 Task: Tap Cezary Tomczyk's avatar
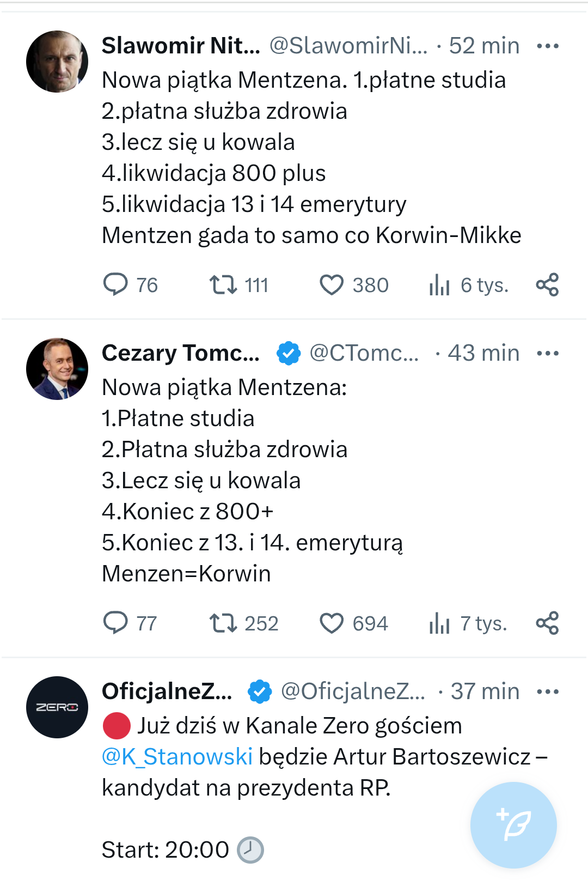click(57, 369)
